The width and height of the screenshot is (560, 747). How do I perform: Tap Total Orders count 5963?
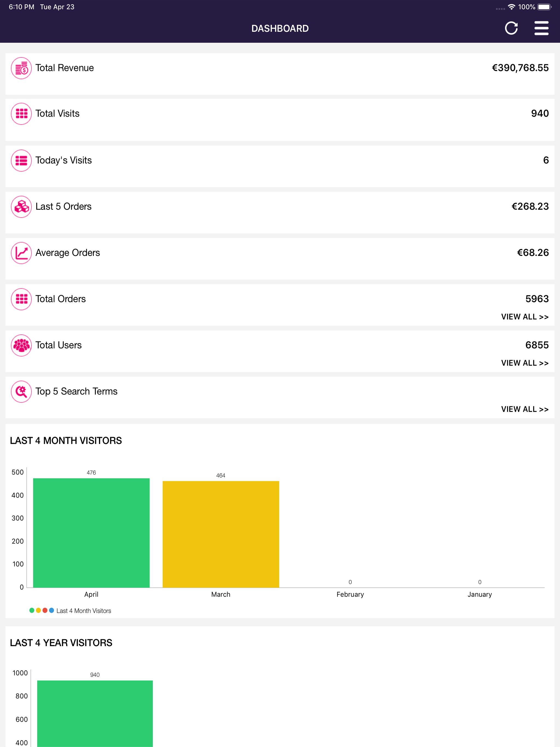coord(537,299)
